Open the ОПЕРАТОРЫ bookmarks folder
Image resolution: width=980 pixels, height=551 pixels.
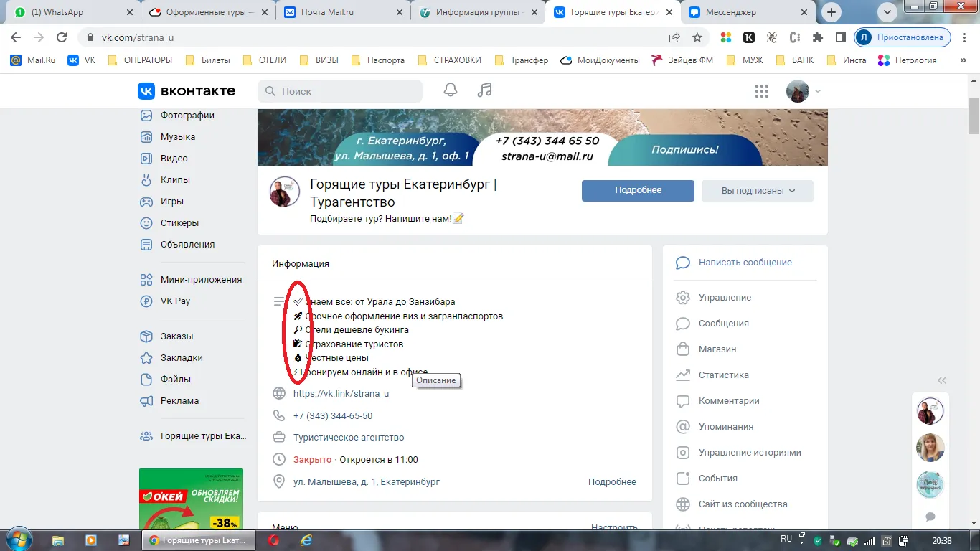(140, 60)
